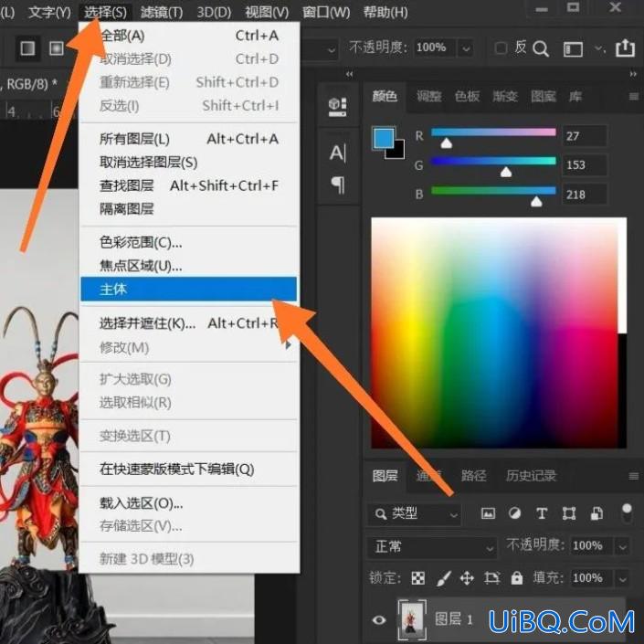This screenshot has height=644, width=644.
Task: Open the 文字(Y) menu
Action: [x=49, y=12]
